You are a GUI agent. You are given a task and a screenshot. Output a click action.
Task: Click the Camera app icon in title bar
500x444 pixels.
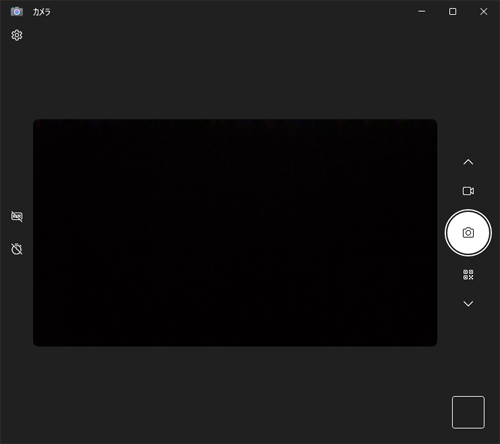(x=17, y=12)
